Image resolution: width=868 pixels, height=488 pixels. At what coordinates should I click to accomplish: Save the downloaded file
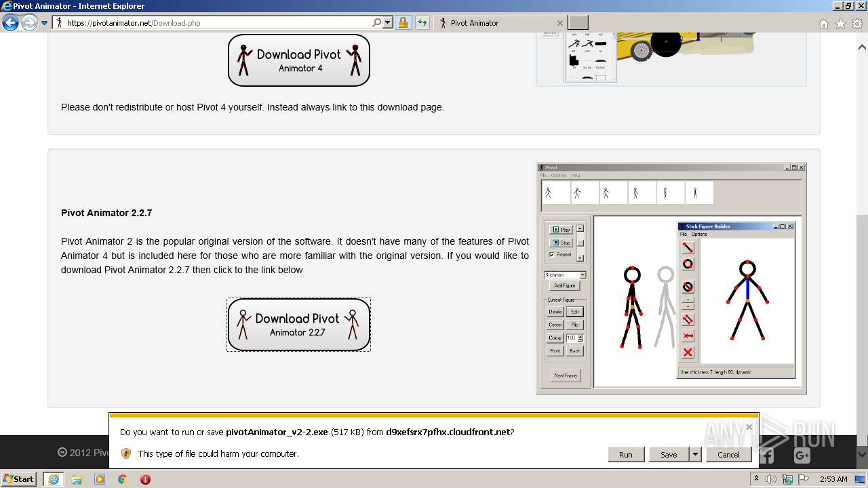coord(669,455)
